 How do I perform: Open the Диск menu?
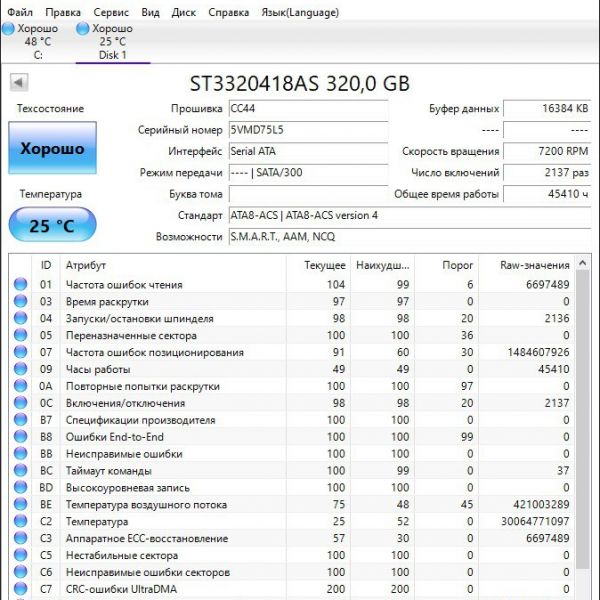click(x=184, y=13)
